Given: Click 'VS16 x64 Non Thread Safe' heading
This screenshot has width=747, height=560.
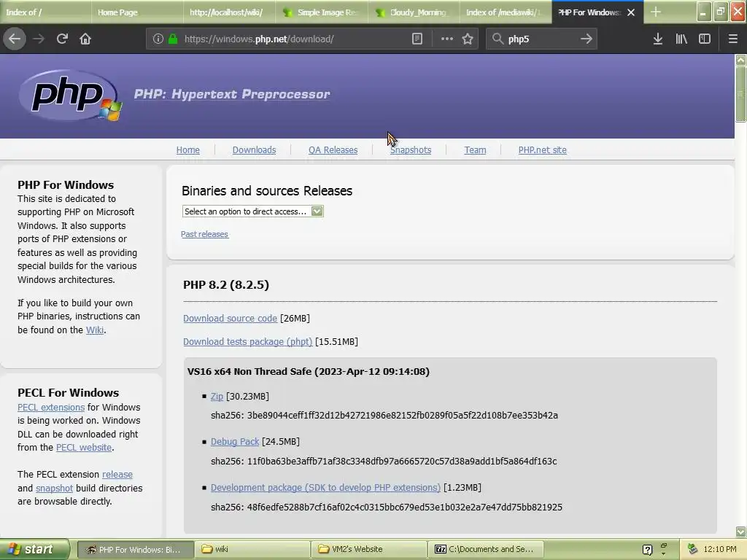Looking at the screenshot, I should click(x=309, y=371).
